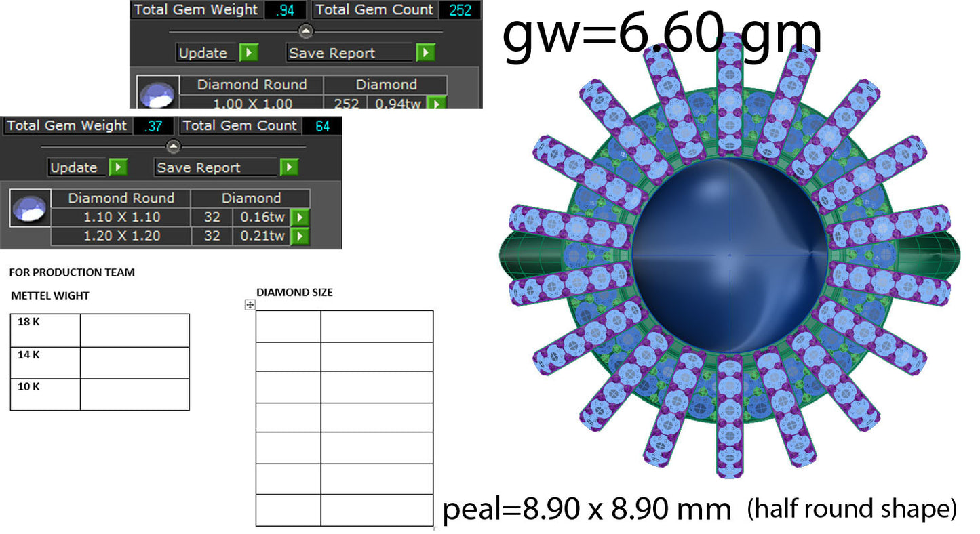980x534 pixels.
Task: Click green arrow beside Save Report in 64-count panel
Action: pyautogui.click(x=290, y=167)
